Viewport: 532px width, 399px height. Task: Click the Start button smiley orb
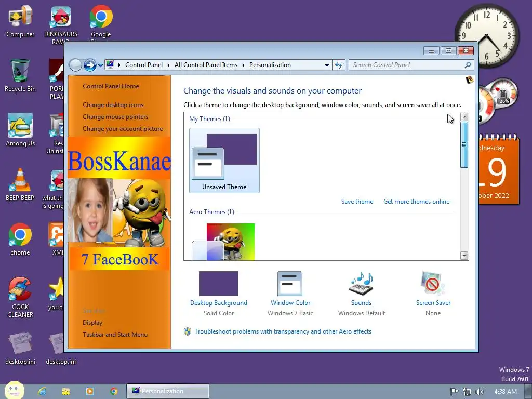[x=14, y=390]
